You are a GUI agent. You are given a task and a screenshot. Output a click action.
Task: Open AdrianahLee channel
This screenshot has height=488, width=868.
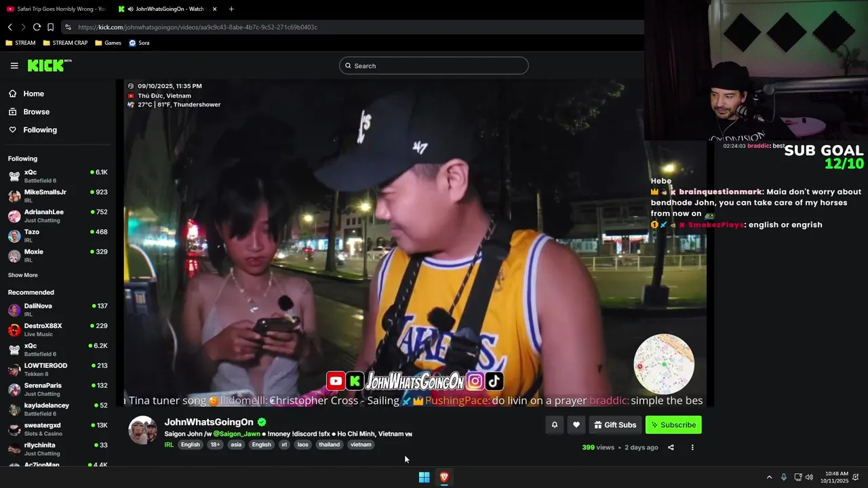tap(58, 216)
